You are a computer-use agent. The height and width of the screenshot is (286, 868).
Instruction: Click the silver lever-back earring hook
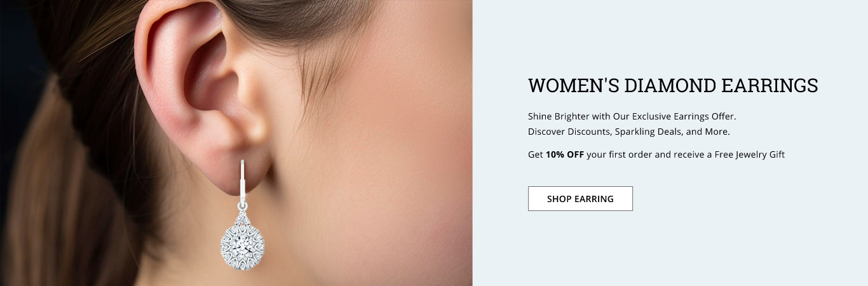[242, 184]
